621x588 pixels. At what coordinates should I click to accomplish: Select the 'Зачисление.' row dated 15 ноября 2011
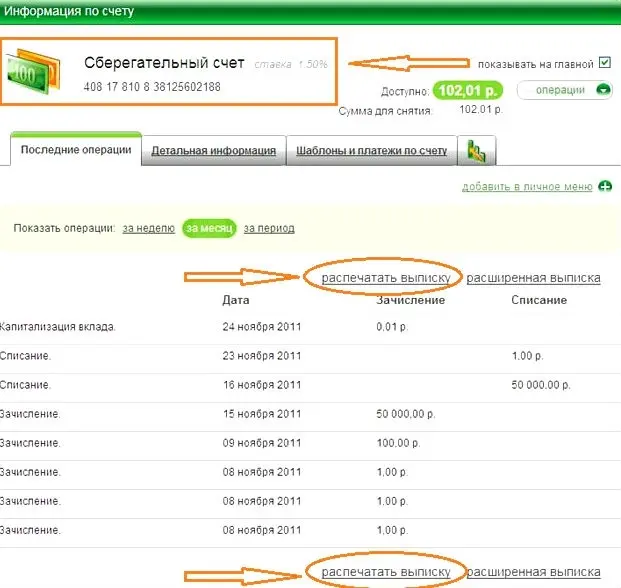(x=310, y=414)
